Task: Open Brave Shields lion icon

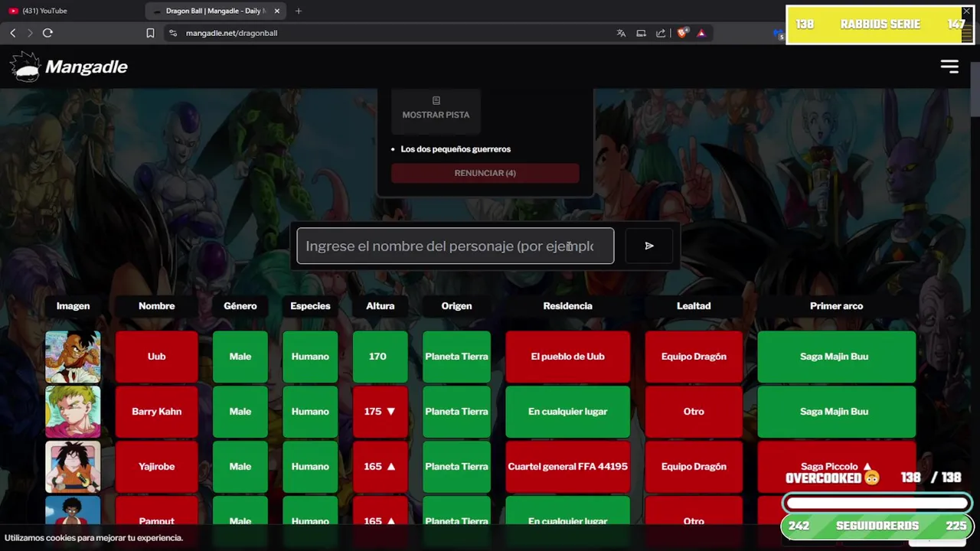Action: tap(682, 33)
